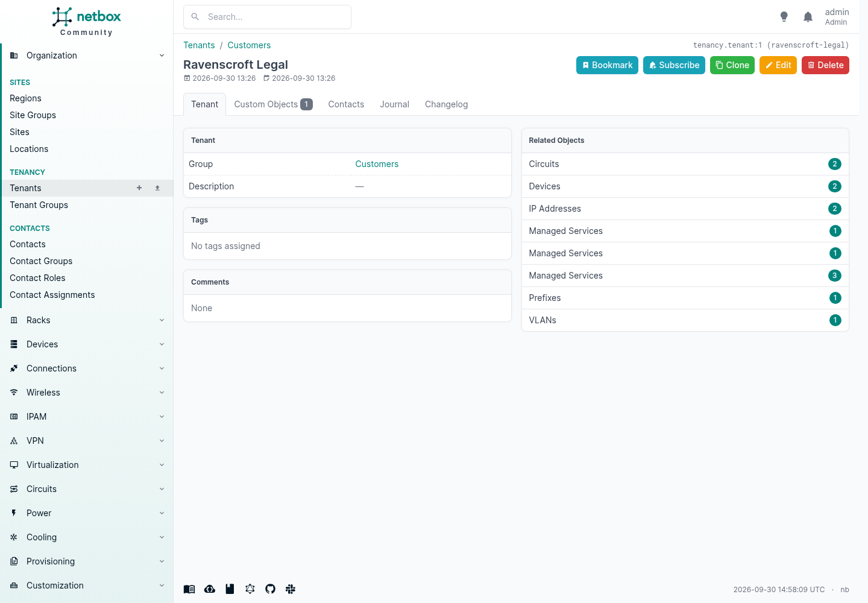Viewport: 868px width, 603px height.
Task: Open the Customers group link in Tenant panel
Action: (377, 164)
